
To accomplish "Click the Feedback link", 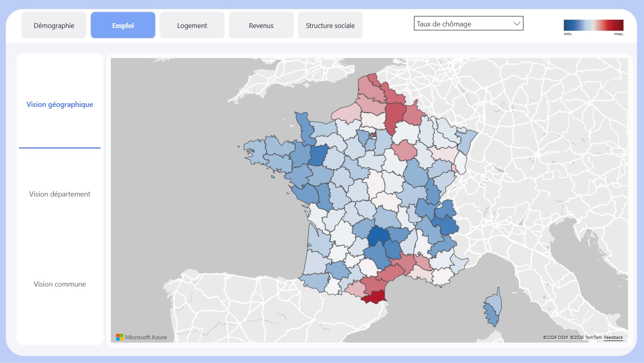I will (613, 337).
